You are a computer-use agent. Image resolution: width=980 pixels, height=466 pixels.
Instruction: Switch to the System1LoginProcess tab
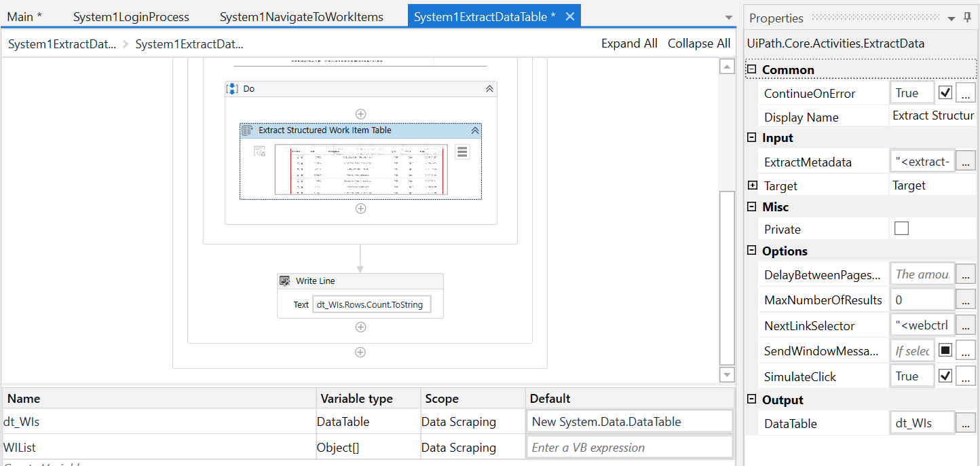pyautogui.click(x=131, y=16)
